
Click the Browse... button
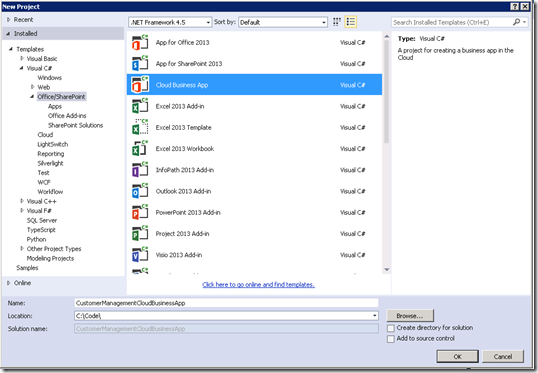coord(410,316)
